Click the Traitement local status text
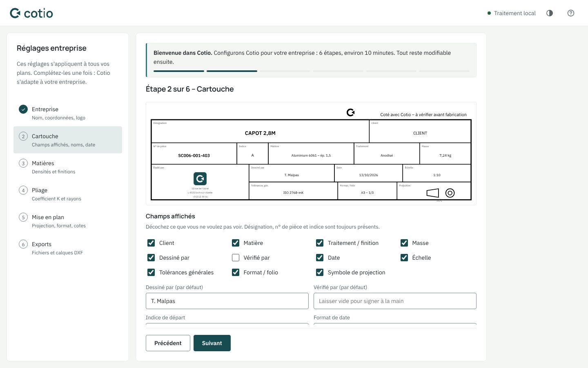The width and height of the screenshot is (588, 368). point(515,13)
